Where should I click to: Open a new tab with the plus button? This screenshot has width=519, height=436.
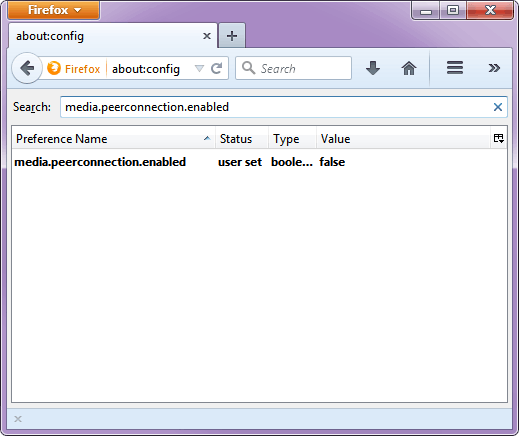[232, 36]
